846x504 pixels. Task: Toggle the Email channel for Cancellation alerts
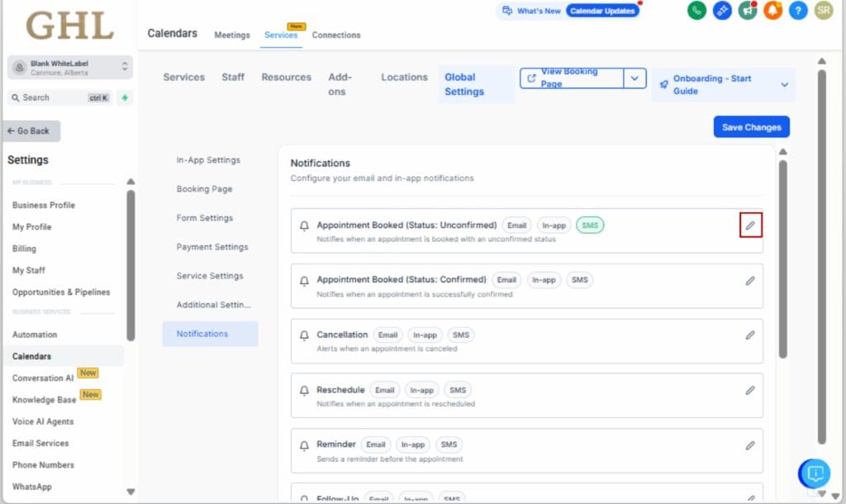(x=387, y=335)
